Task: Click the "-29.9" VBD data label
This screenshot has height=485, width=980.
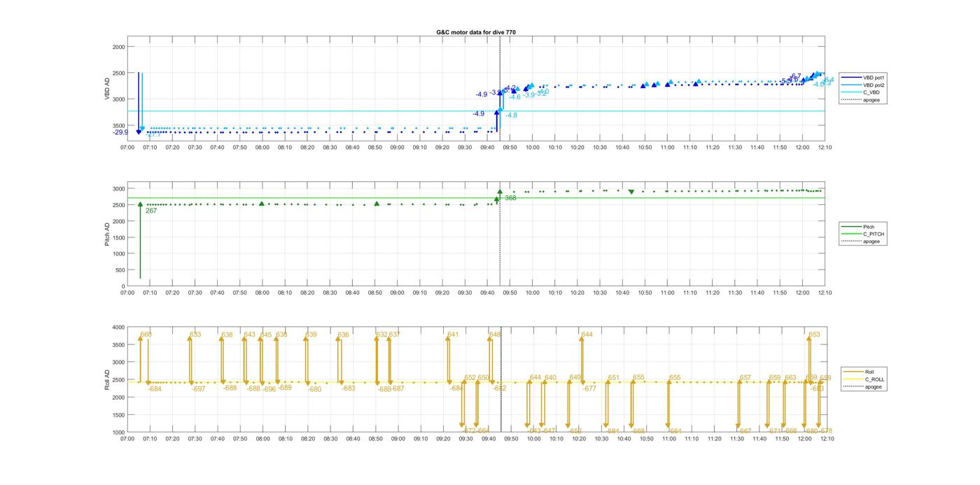Action: click(121, 132)
